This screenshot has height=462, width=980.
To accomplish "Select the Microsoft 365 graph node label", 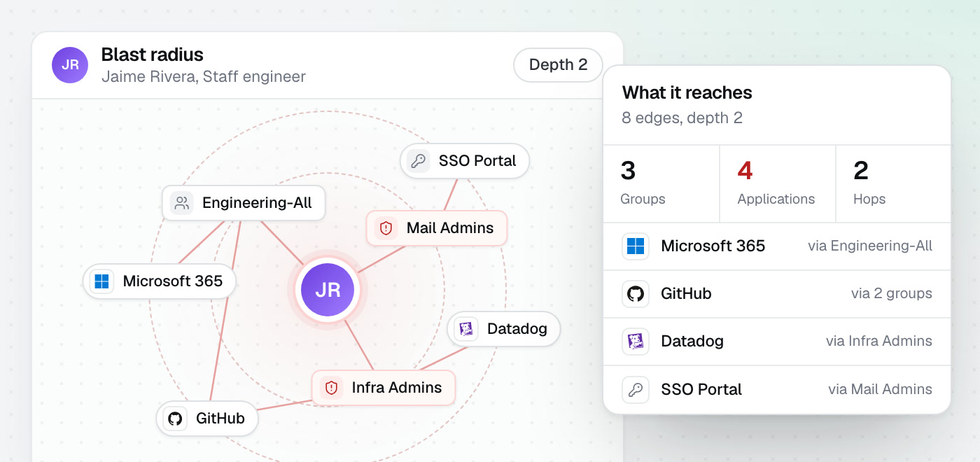I will click(x=173, y=281).
